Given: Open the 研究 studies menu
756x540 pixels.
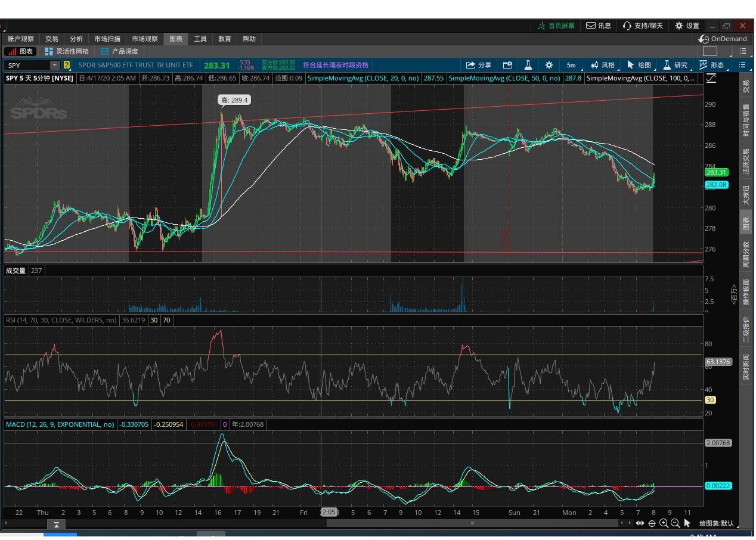Looking at the screenshot, I should (676, 65).
